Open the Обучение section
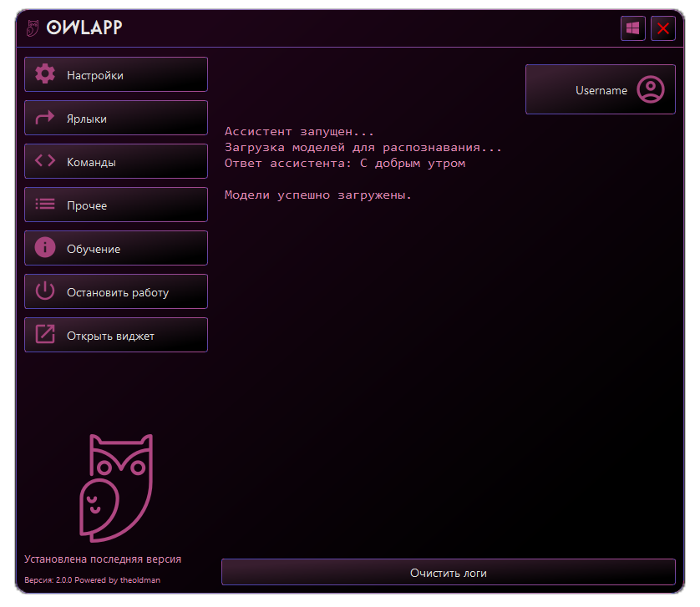Image resolution: width=700 pixels, height=607 pixels. (x=116, y=248)
